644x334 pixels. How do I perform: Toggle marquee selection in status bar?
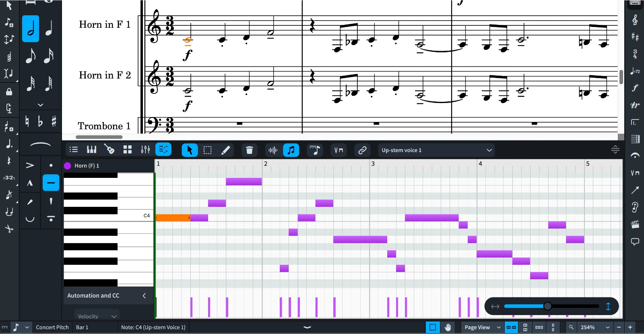(x=433, y=327)
